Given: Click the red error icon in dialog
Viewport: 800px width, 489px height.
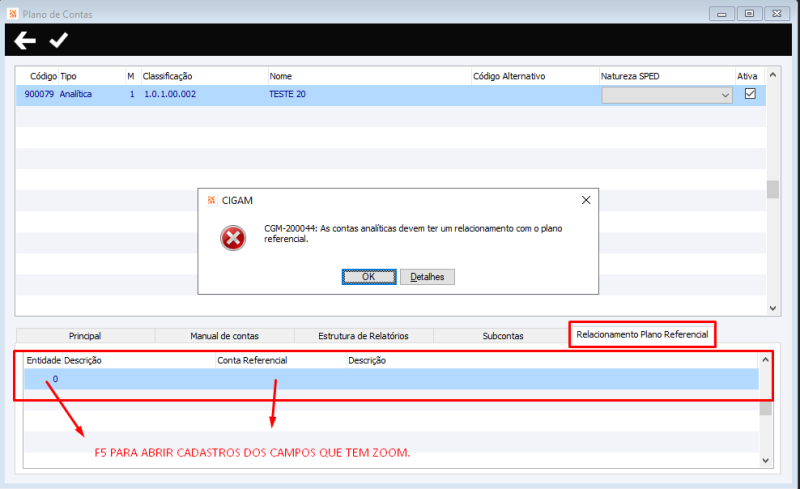Looking at the screenshot, I should pos(233,238).
